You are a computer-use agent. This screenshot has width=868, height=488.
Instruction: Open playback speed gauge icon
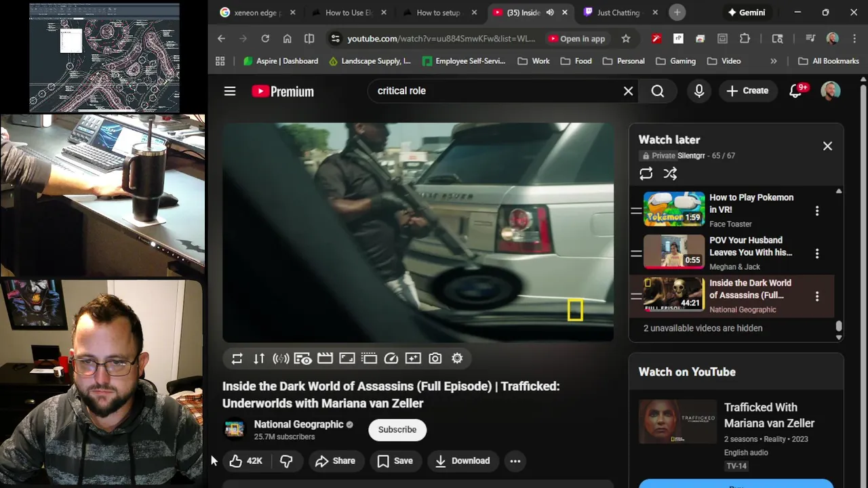pyautogui.click(x=391, y=359)
